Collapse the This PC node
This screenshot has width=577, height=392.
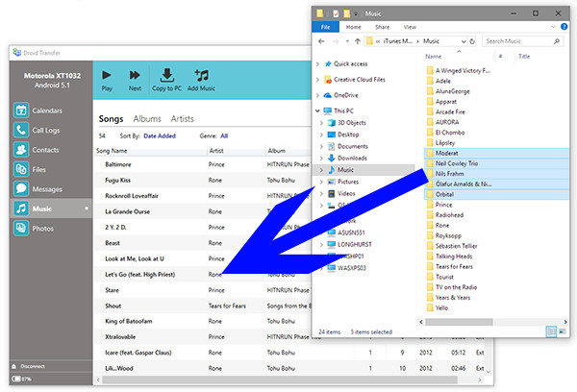point(317,110)
